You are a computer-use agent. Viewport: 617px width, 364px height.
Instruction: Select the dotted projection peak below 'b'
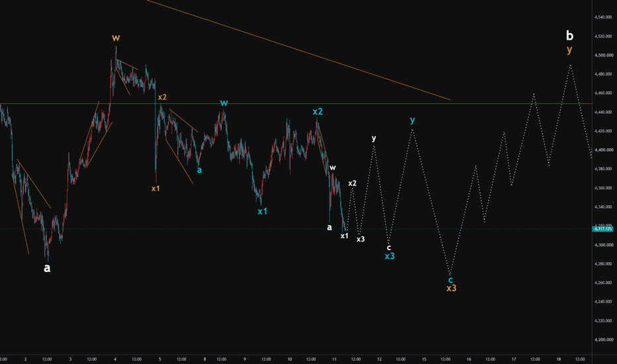(570, 65)
